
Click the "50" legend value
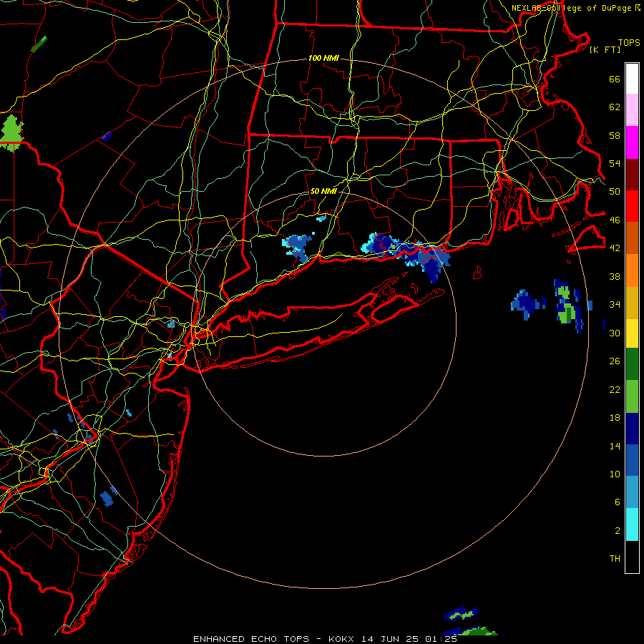coord(615,192)
